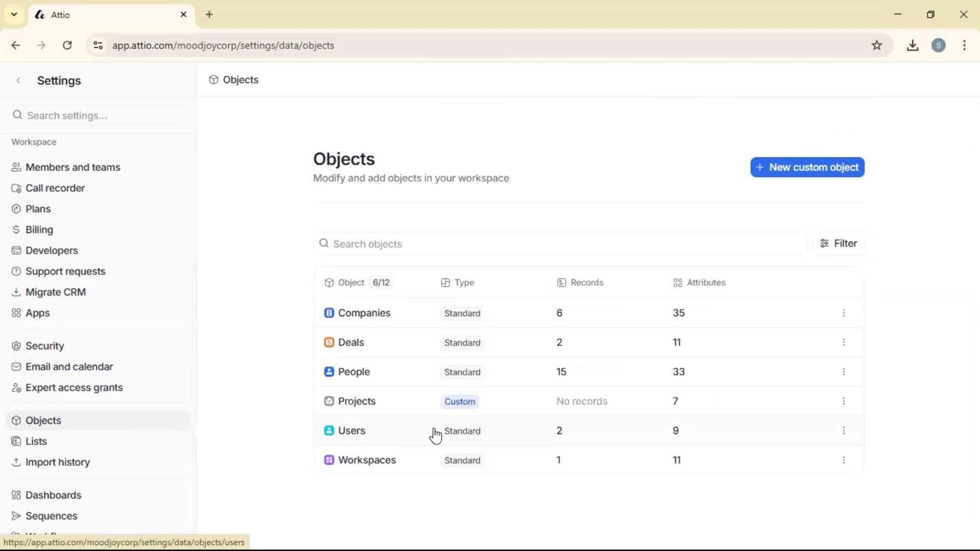This screenshot has width=980, height=551.
Task: Open the options menu on the Deals row
Action: 844,342
